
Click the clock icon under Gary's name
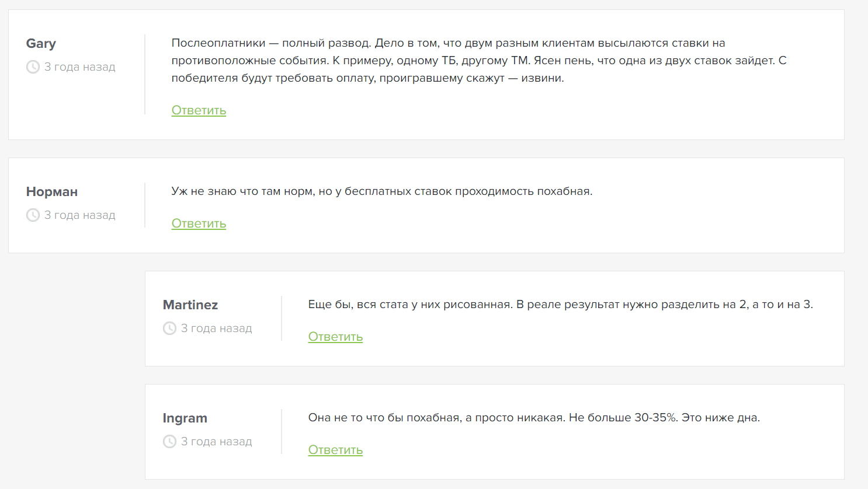point(33,67)
